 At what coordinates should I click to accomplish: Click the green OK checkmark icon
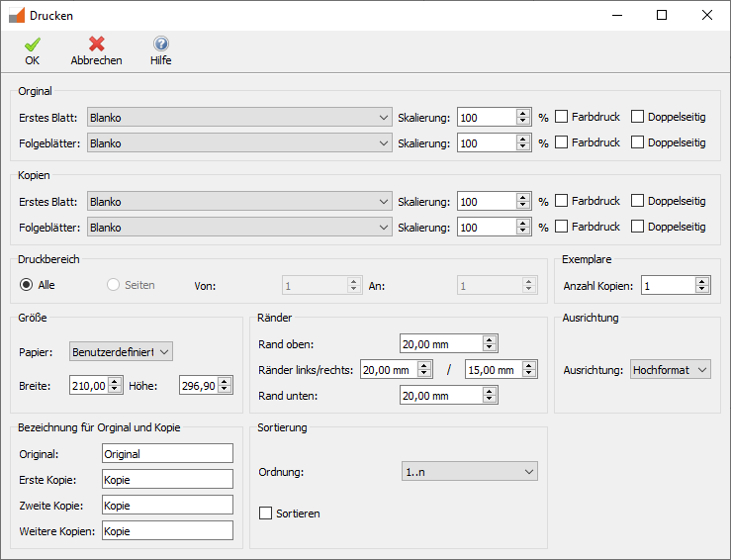tap(33, 45)
